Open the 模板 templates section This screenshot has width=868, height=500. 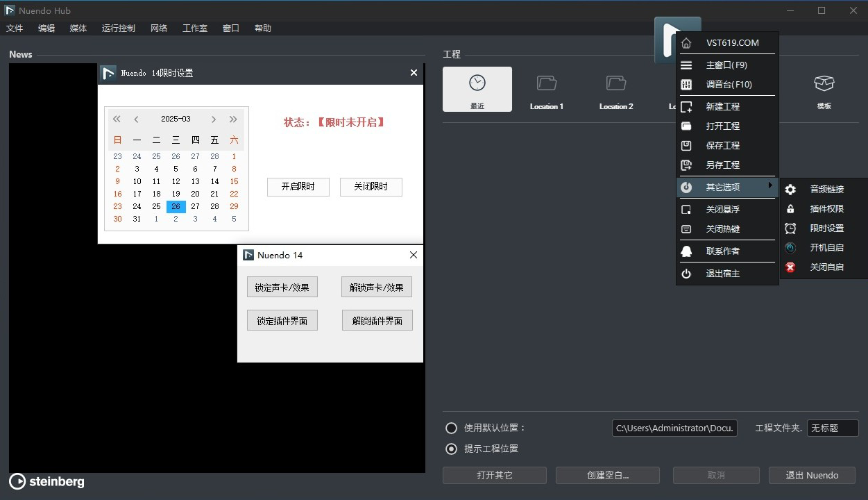(824, 89)
